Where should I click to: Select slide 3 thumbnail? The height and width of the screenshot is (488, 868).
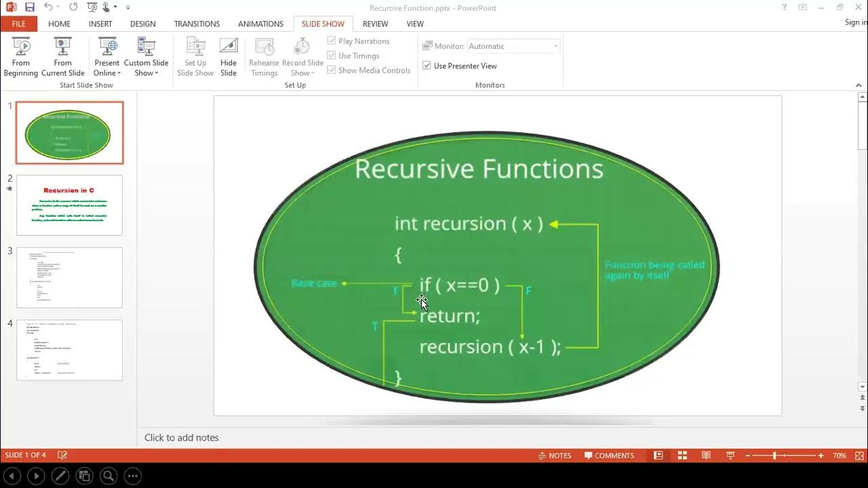69,277
